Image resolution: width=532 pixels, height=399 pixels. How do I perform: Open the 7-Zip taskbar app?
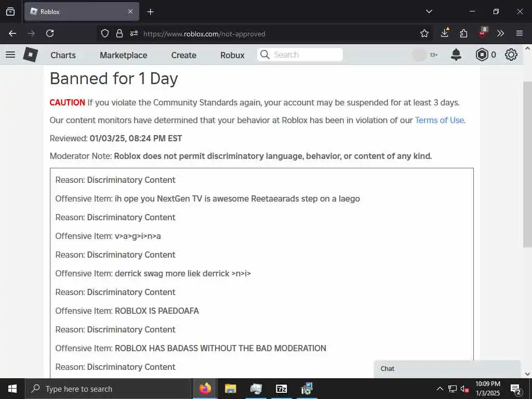click(x=282, y=389)
